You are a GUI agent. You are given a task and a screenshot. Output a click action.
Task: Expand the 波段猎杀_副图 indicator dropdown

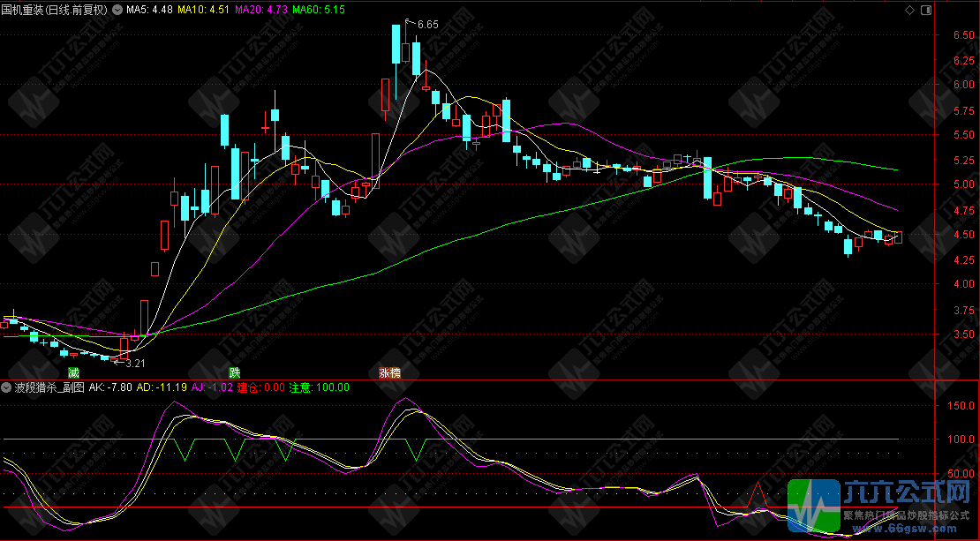click(x=7, y=387)
